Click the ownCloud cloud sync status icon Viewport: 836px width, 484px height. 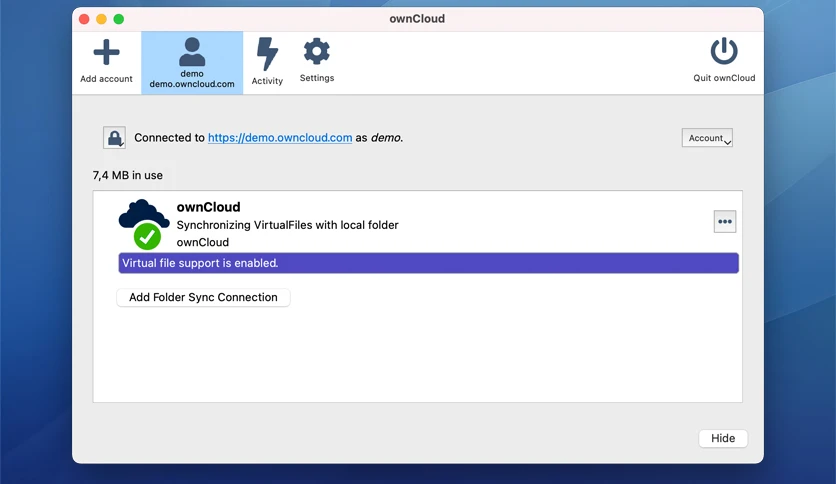(144, 224)
